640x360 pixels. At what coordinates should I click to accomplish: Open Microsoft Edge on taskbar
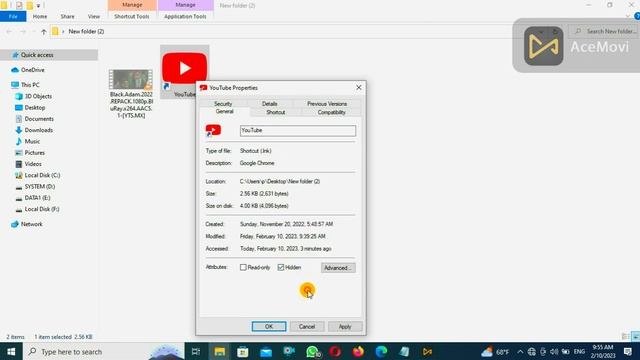[381, 351]
